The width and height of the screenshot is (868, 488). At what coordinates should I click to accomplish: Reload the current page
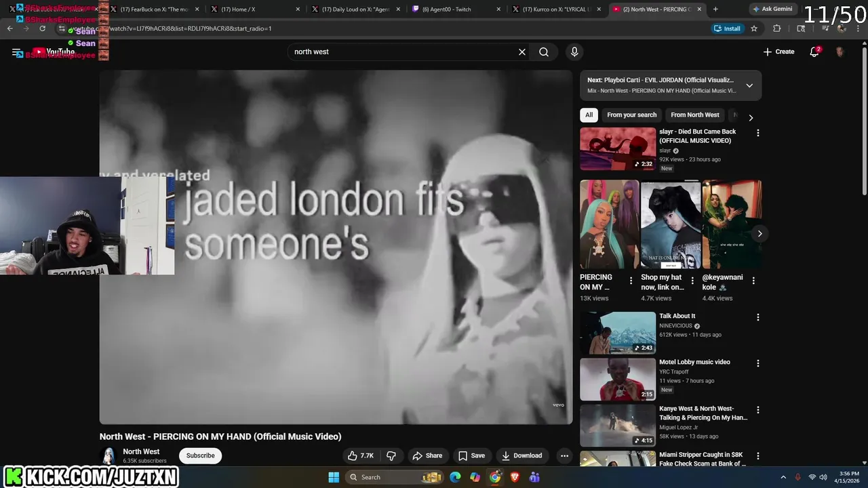[42, 28]
